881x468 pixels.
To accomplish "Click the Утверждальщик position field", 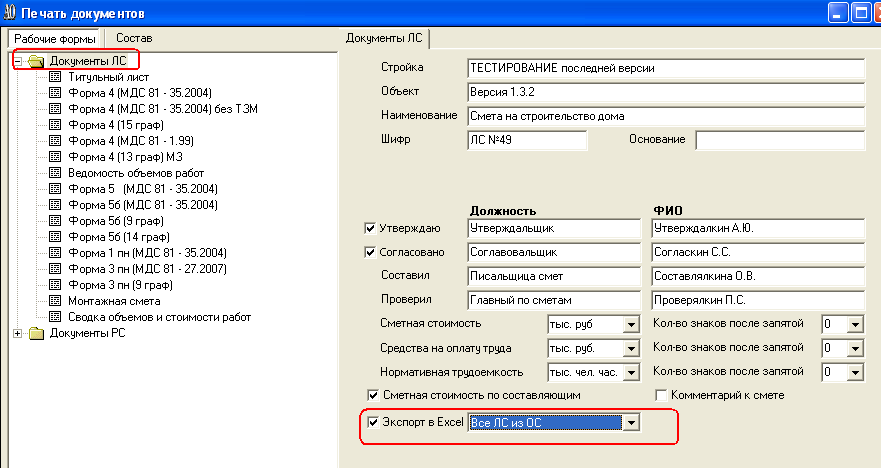I will tap(554, 229).
